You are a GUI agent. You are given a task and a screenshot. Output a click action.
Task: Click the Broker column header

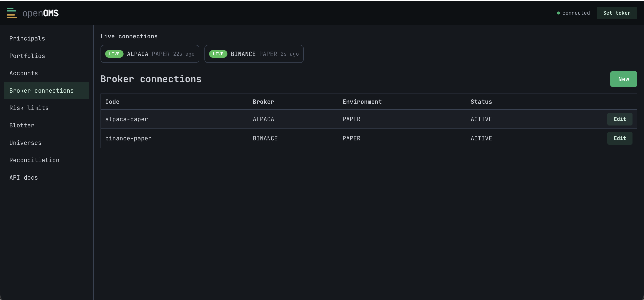263,102
